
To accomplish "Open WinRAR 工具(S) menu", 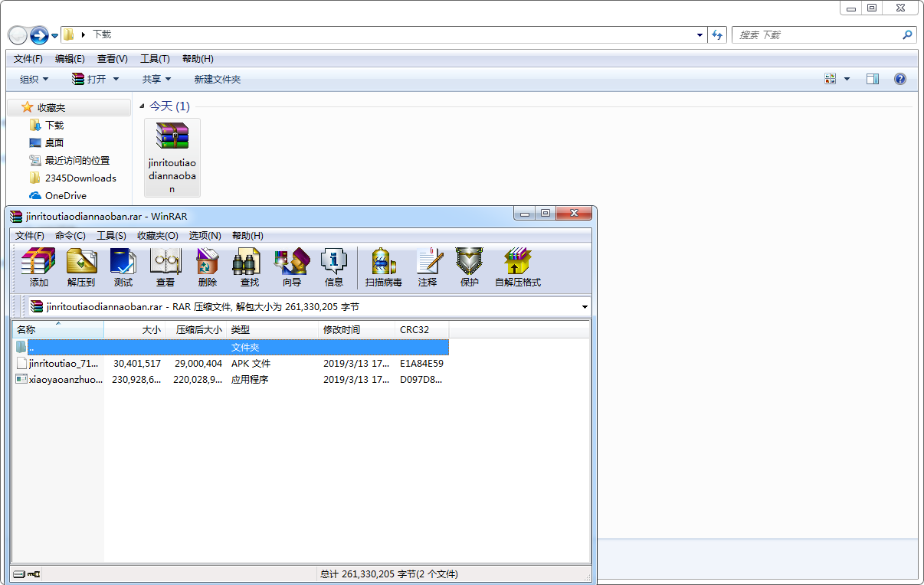I will click(x=111, y=235).
